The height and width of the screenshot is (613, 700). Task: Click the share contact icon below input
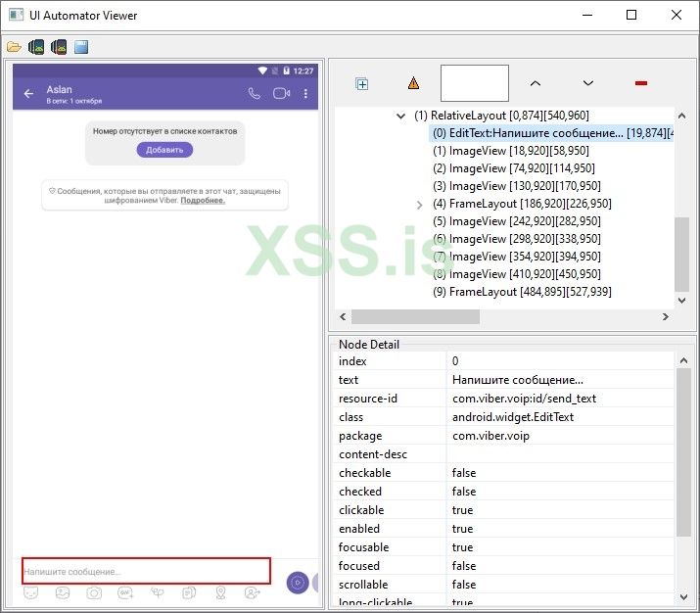[253, 592]
